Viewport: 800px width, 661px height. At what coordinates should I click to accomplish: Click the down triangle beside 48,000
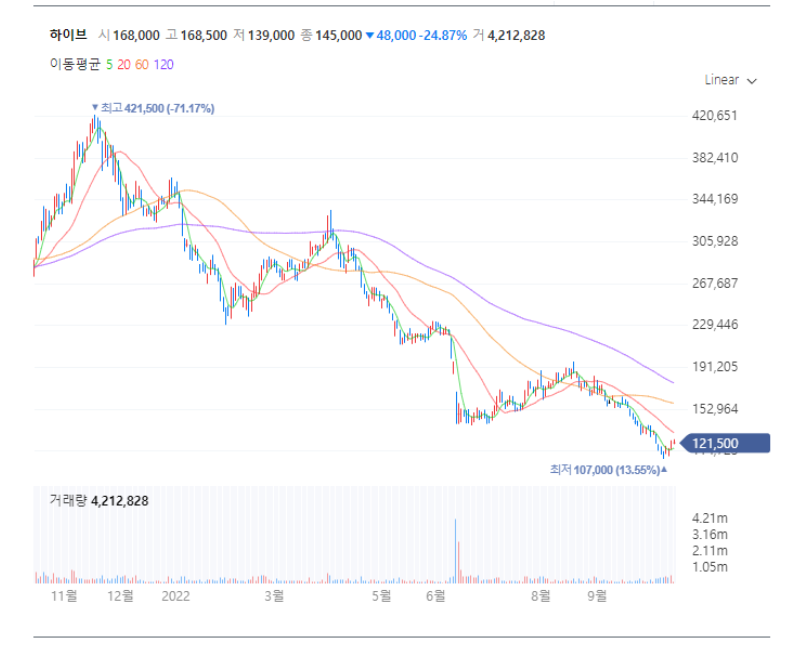coord(370,35)
